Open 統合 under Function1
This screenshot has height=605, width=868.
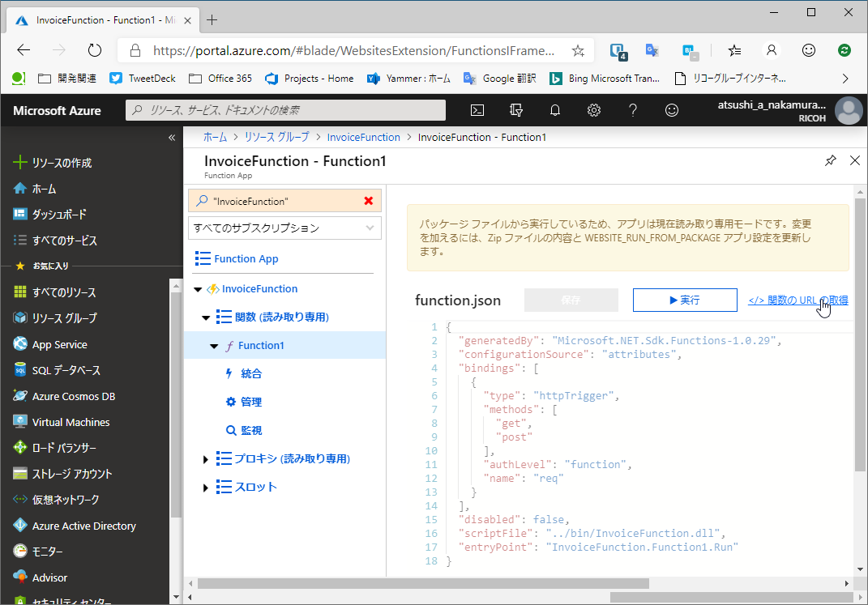tap(250, 374)
